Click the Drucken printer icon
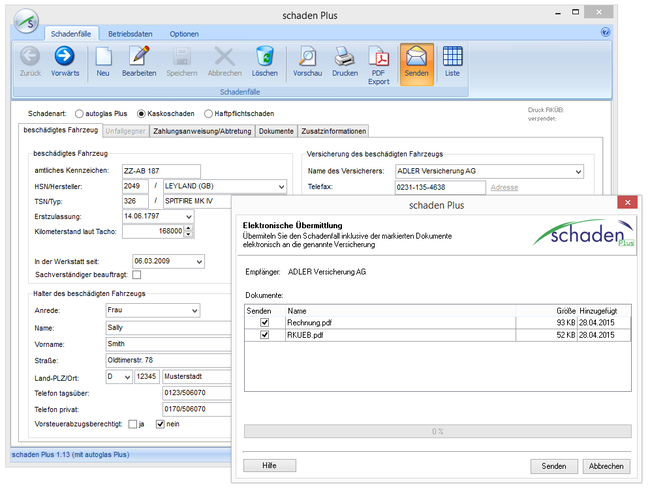650x489 pixels. tap(344, 58)
